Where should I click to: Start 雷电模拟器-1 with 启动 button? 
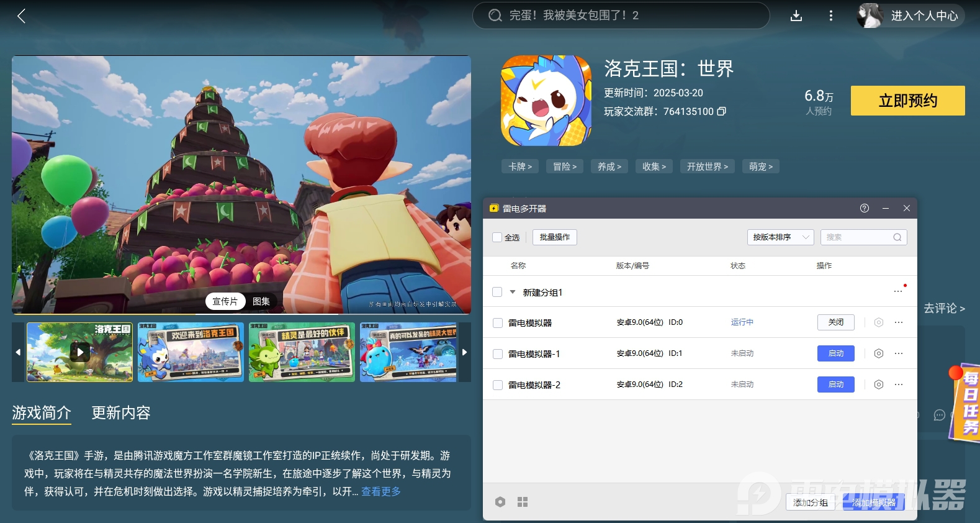pyautogui.click(x=836, y=353)
